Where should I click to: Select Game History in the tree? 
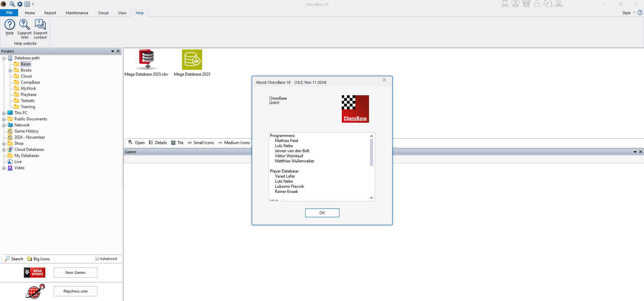point(27,131)
